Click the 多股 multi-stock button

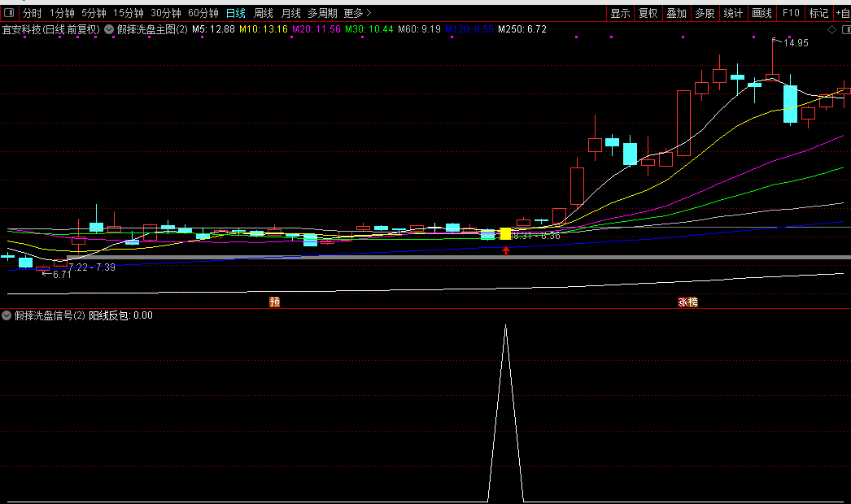[x=705, y=13]
